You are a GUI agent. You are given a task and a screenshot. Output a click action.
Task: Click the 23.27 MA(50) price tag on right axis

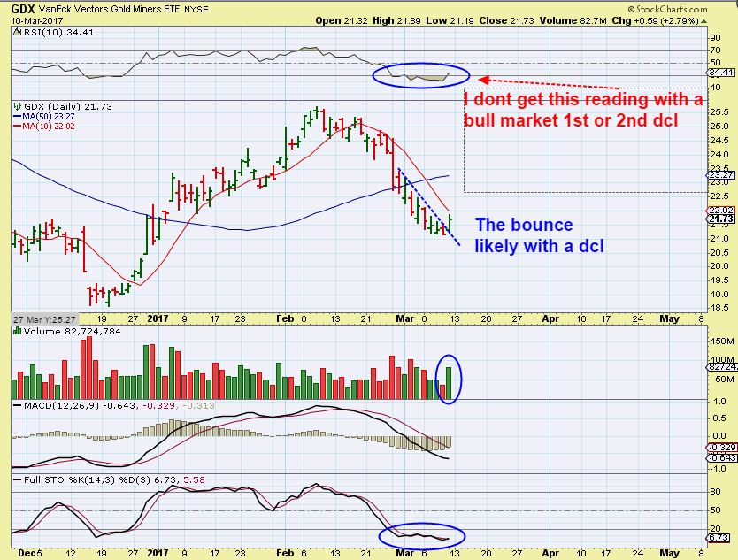click(x=720, y=175)
